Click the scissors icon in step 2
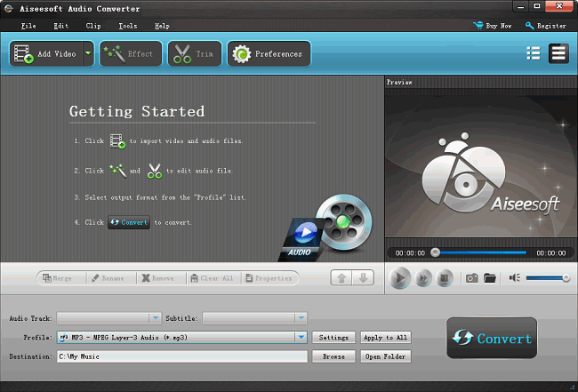 [155, 171]
